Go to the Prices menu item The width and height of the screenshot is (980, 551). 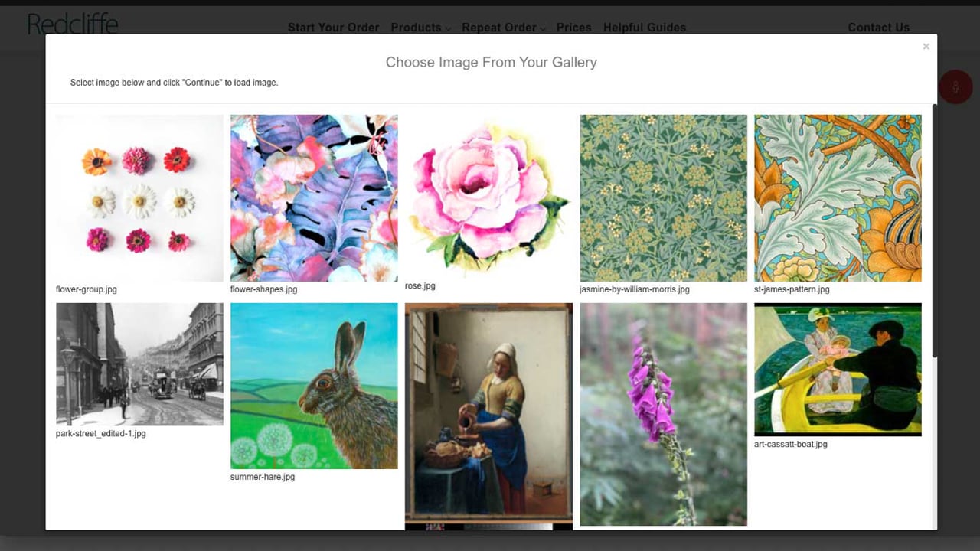573,28
